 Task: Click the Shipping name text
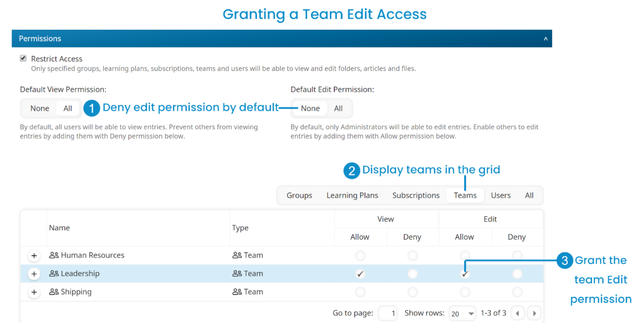tap(76, 292)
